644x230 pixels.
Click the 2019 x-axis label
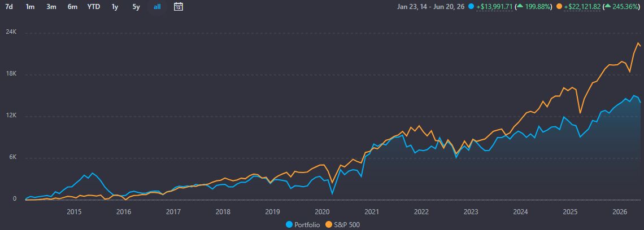[272, 212]
